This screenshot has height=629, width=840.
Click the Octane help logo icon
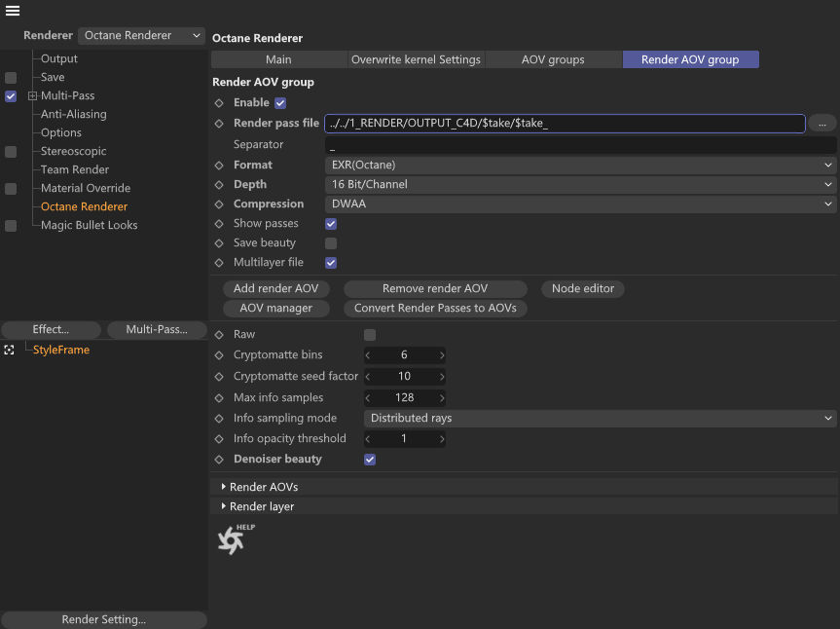coord(232,538)
